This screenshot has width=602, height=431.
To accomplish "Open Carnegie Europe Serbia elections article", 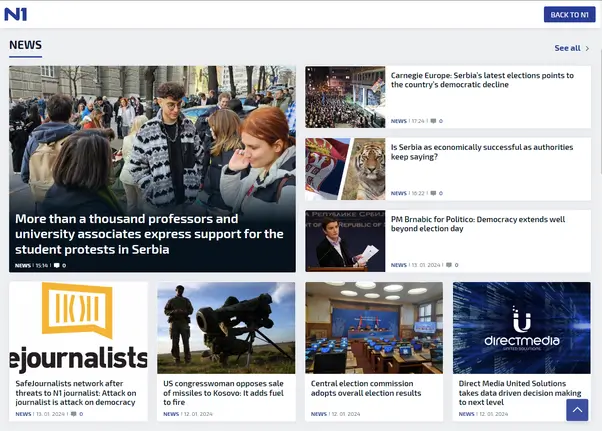I will [x=482, y=80].
